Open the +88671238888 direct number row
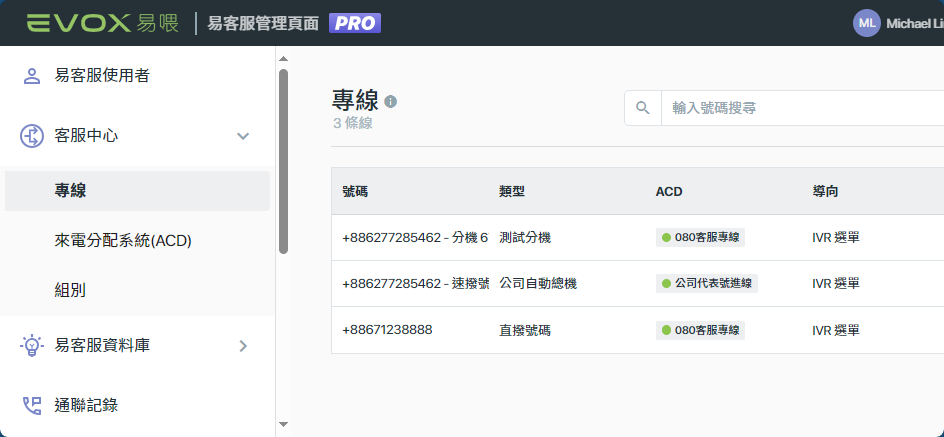 [x=638, y=330]
